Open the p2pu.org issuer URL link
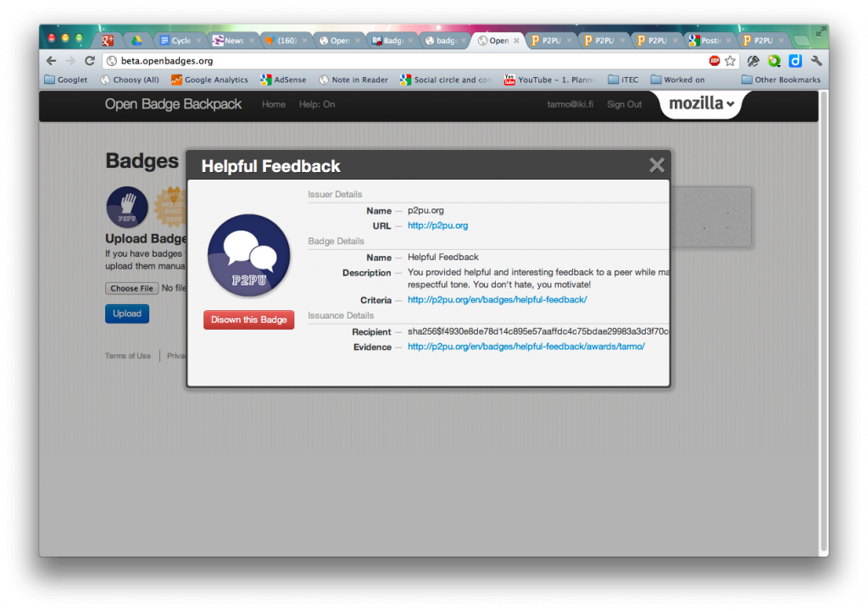 [x=437, y=225]
